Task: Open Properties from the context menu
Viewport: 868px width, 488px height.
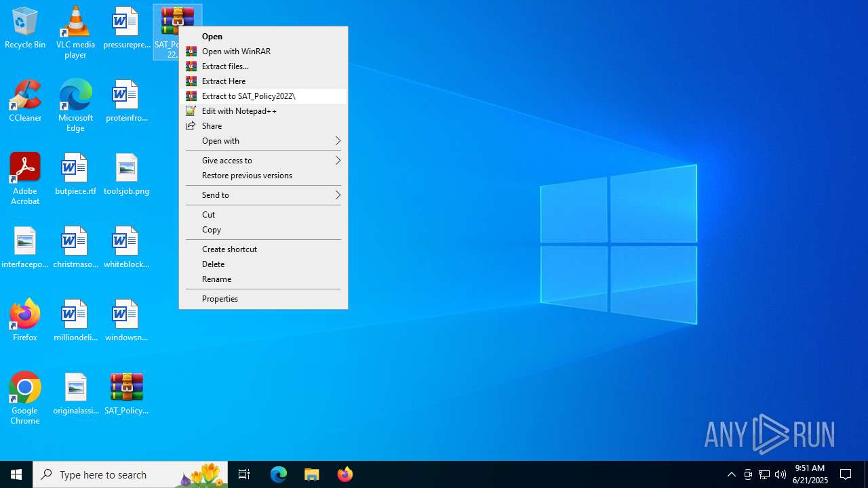Action: [x=263, y=299]
